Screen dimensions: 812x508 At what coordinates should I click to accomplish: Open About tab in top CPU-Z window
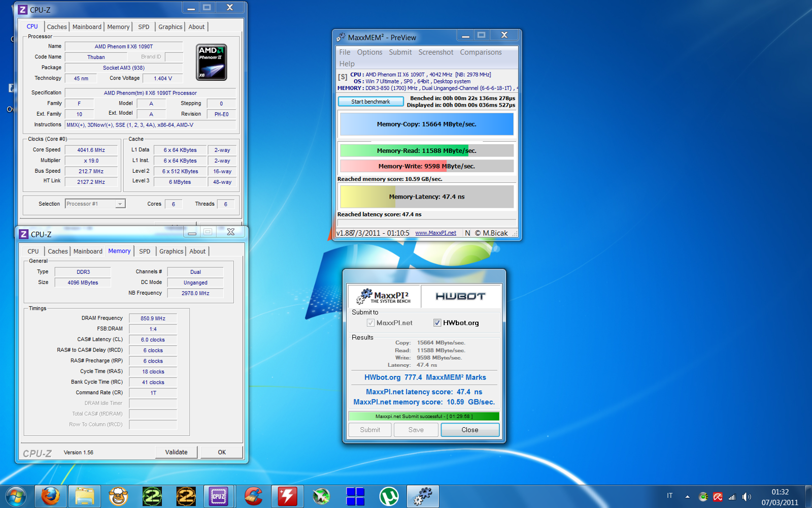(x=197, y=27)
